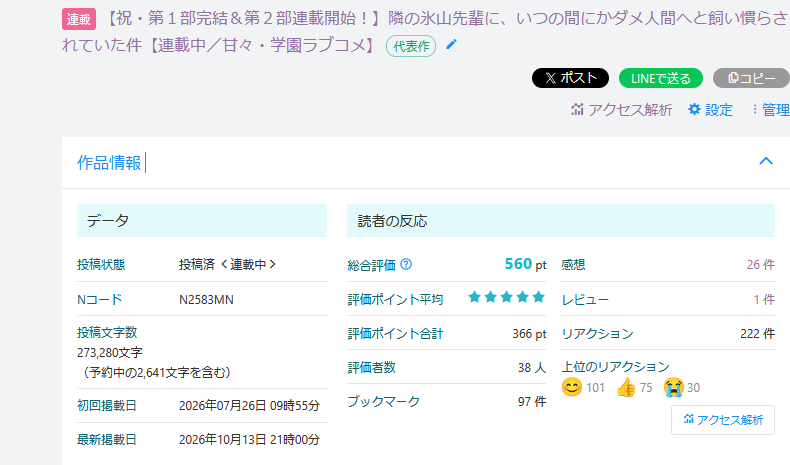This screenshot has height=465, width=790.
Task: Click the 上位のリアクション label
Action: point(615,367)
